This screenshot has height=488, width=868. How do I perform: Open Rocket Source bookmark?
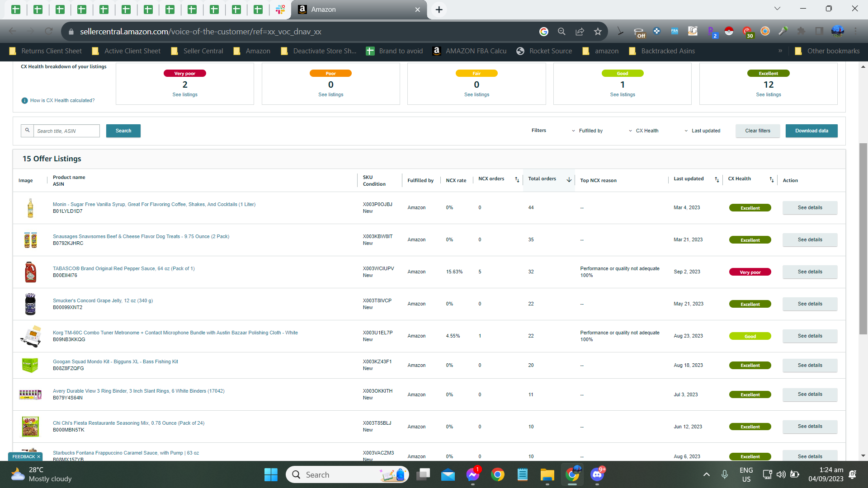(x=544, y=51)
